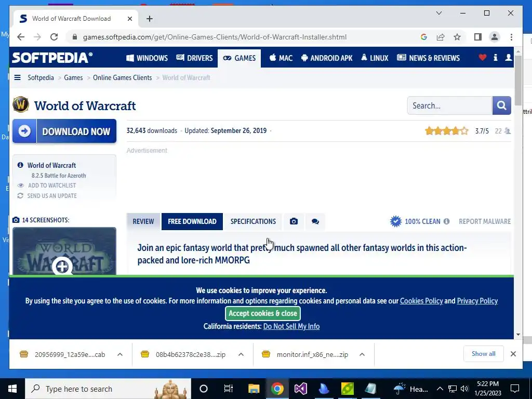This screenshot has width=532, height=399.
Task: Enlarge the World of Warcraft screenshot thumbnail
Action: point(64,252)
